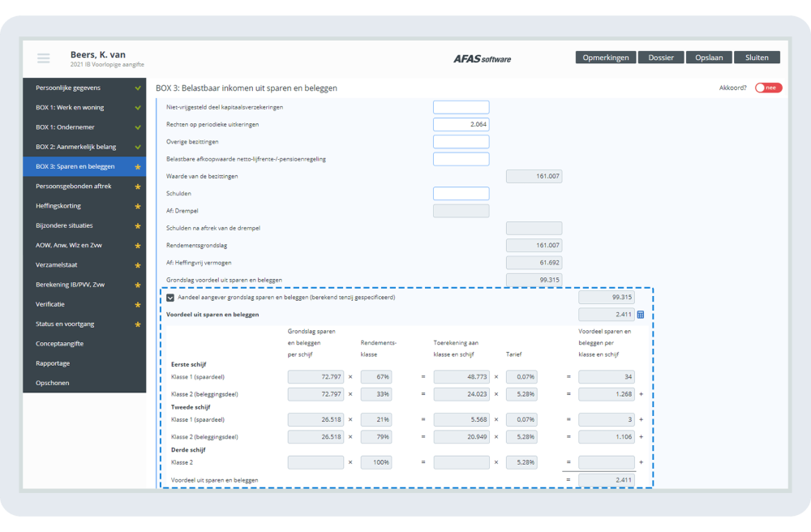The image size is (811, 532).
Task: Click yellow star beside Verzamelstaat
Action: pyautogui.click(x=138, y=265)
